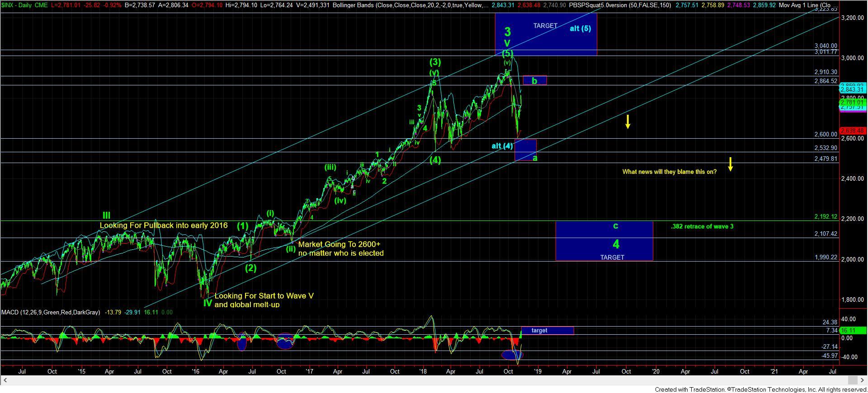Click the '.382 retrace of wave 3' label
This screenshot has height=393, width=868.
pyautogui.click(x=702, y=226)
